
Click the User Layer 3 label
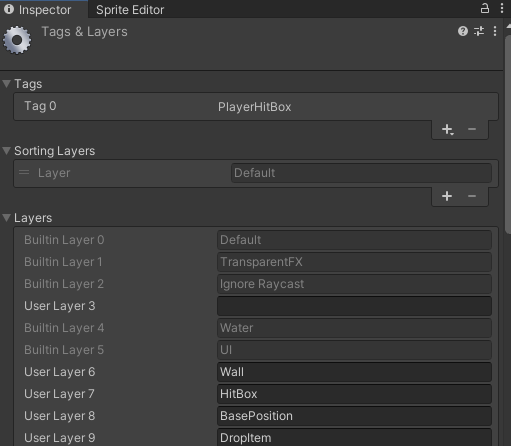click(60, 306)
